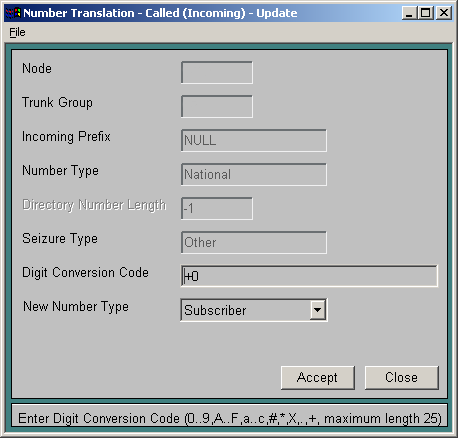Close the window with title bar X
The width and height of the screenshot is (458, 438).
(x=444, y=13)
